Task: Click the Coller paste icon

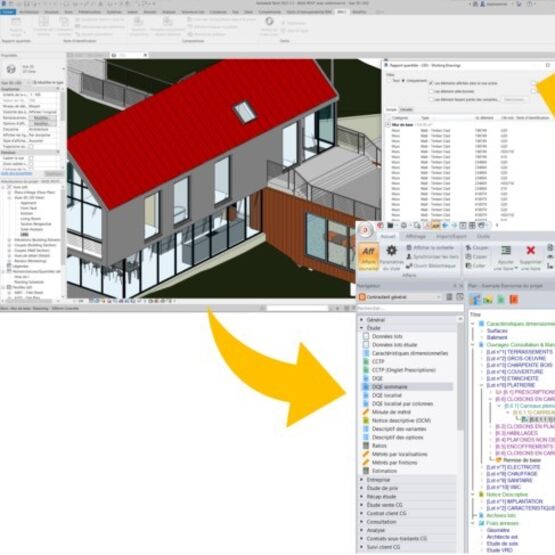Action: click(468, 265)
